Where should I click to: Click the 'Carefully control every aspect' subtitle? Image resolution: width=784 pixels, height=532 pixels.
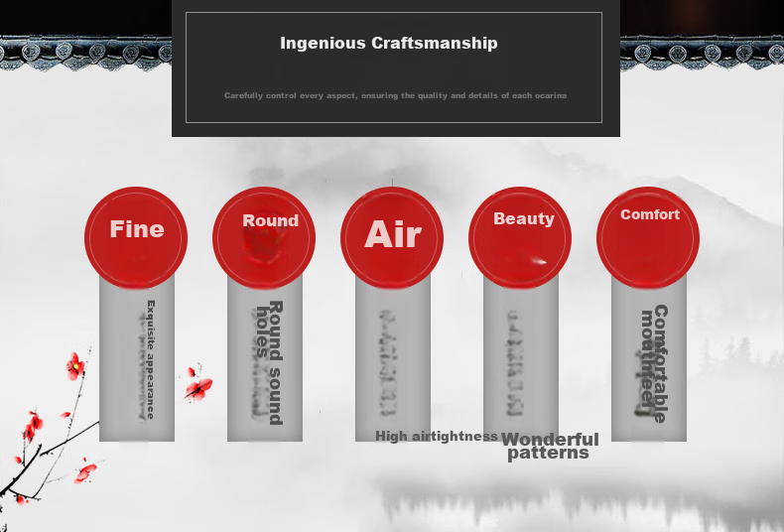click(x=396, y=95)
